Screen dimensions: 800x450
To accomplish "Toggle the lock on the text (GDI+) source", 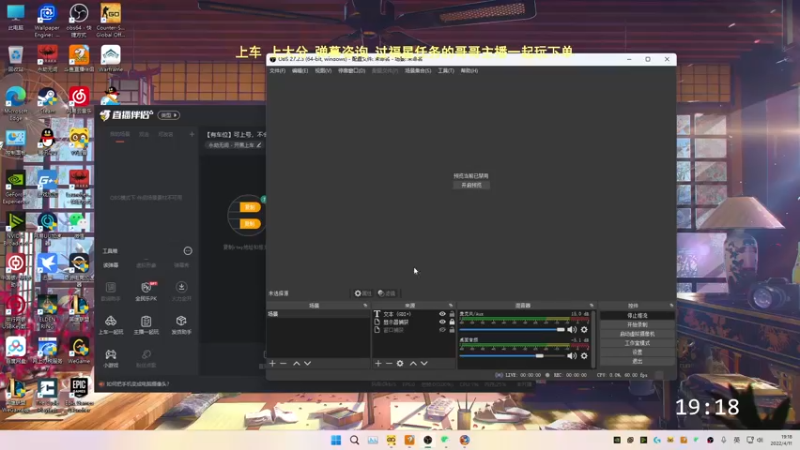I will click(452, 314).
